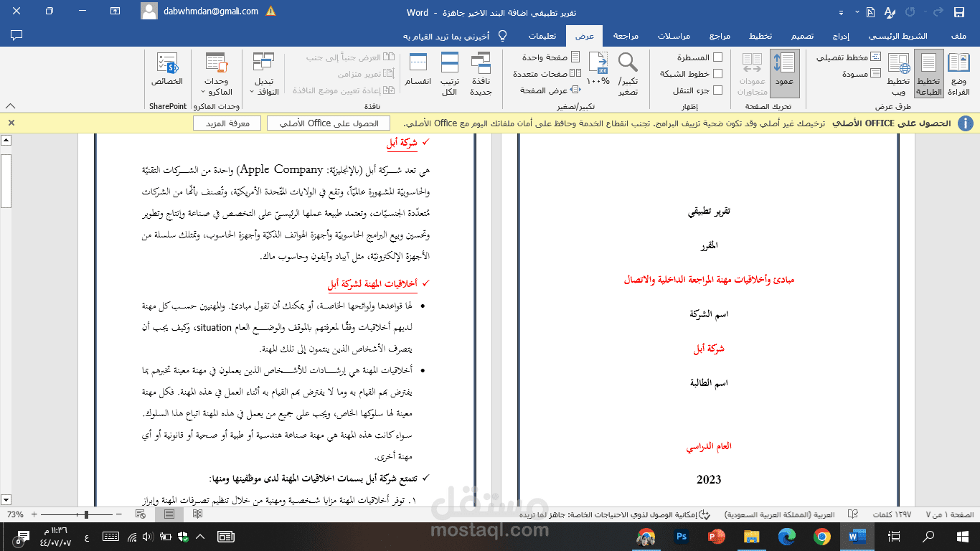This screenshot has height=551, width=980.
Task: Enable Navigation Pane checkbox (جزء التنقل)
Action: 717,90
